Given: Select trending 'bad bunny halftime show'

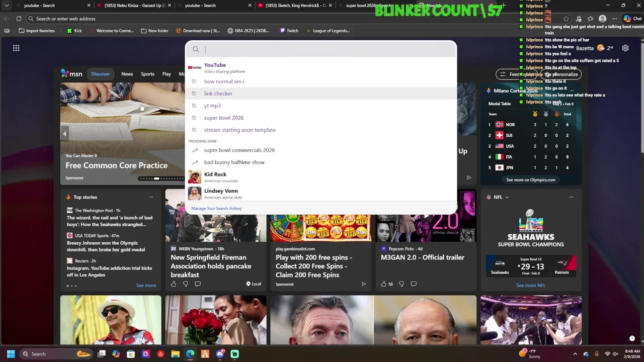Looking at the screenshot, I should 321,162.
